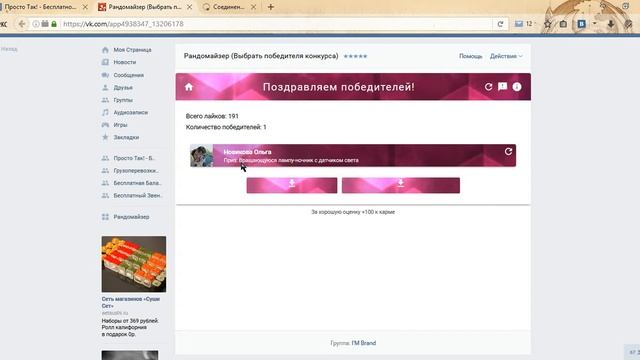This screenshot has height=360, width=640.
Task: Expand the Действия dropdown
Action: [506, 56]
